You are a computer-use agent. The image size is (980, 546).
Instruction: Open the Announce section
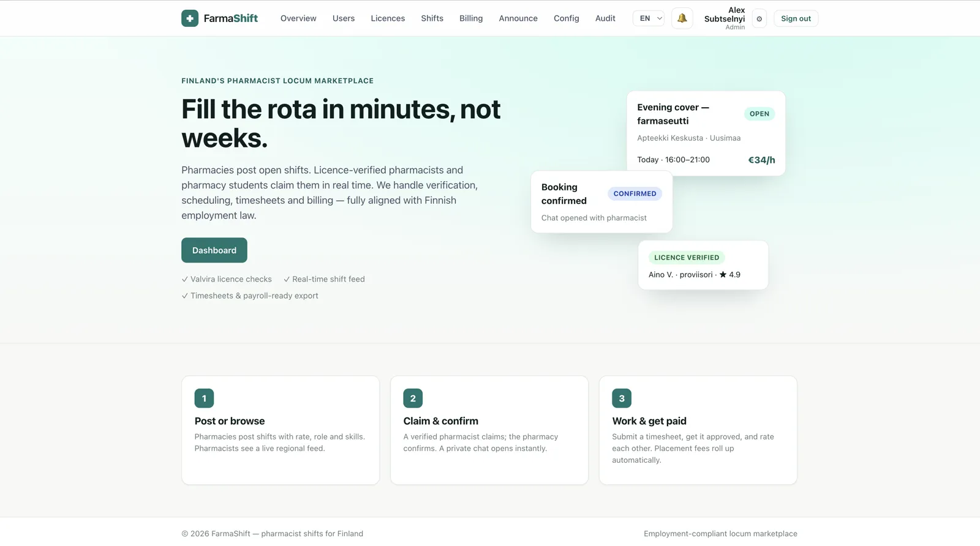[518, 18]
